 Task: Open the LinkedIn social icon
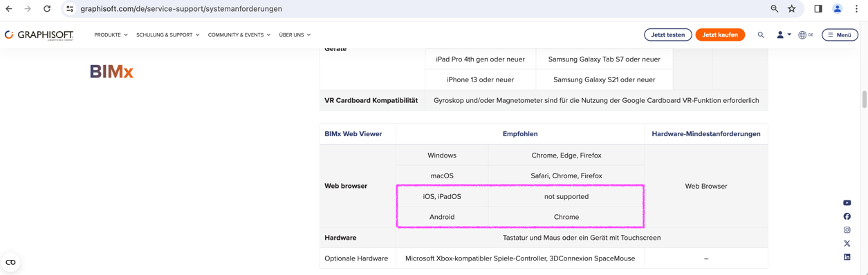[847, 257]
